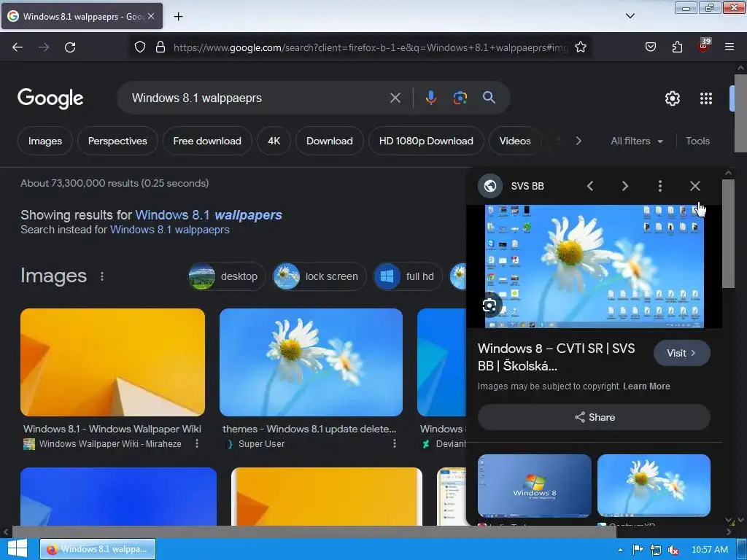List all tabs with the chevron
The width and height of the screenshot is (747, 560).
(630, 16)
